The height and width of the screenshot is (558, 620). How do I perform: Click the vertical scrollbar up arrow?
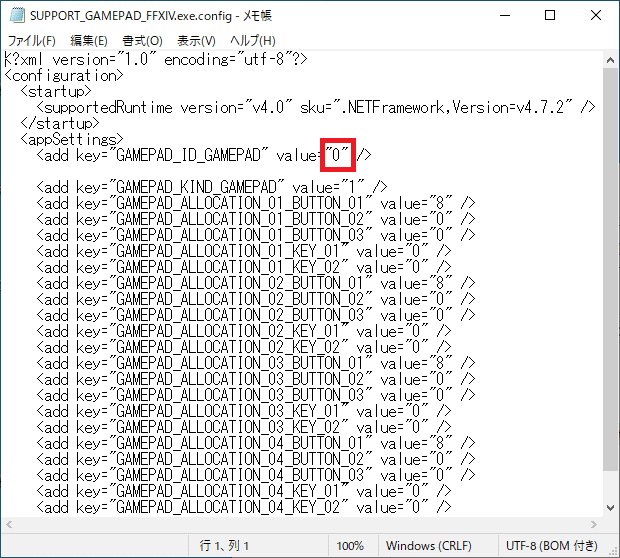coord(610,60)
